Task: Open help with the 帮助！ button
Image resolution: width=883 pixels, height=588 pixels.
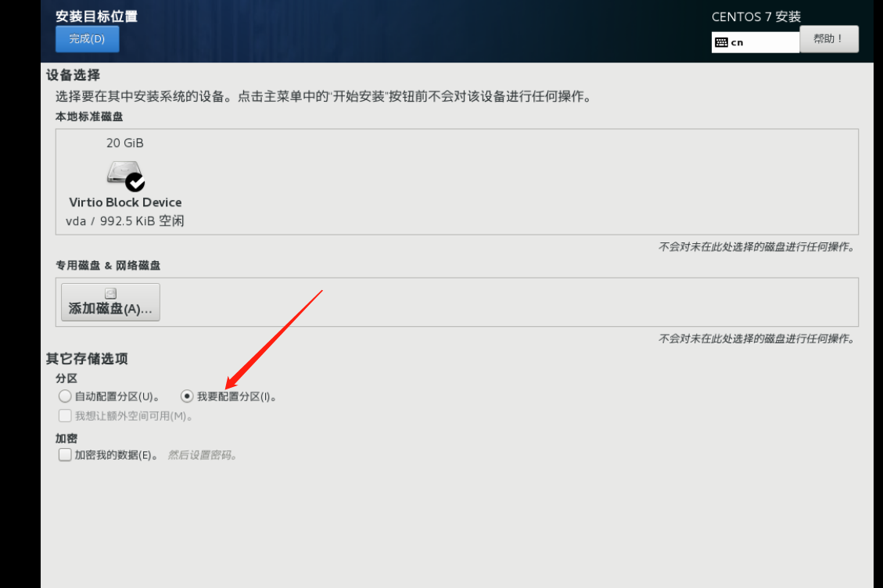Action: 829,39
